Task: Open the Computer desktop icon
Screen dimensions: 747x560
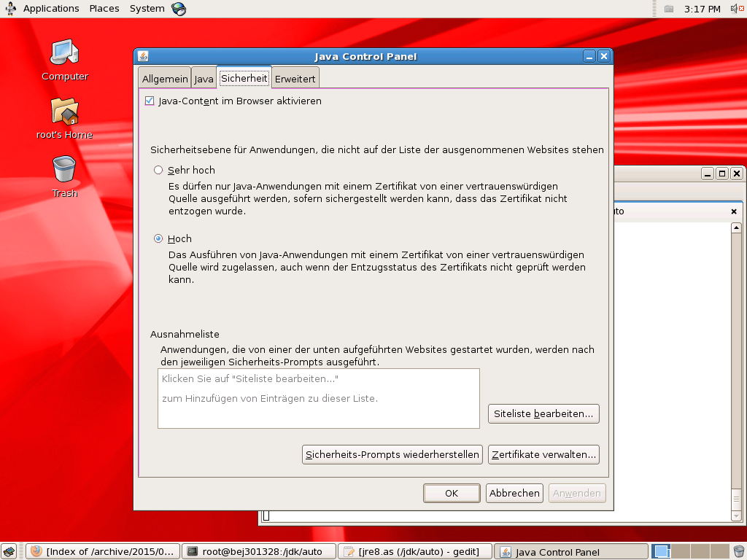Action: tap(64, 53)
